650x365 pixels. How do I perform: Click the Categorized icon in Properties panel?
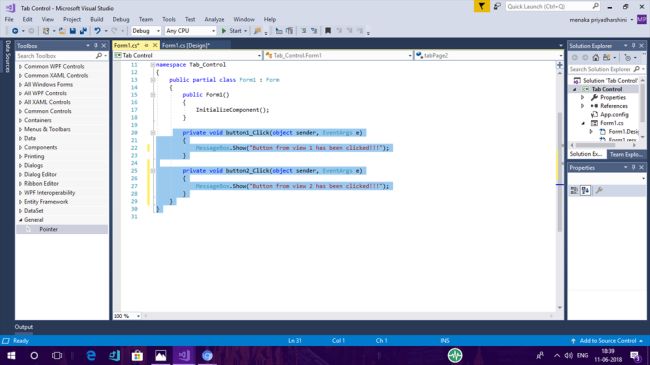[574, 190]
